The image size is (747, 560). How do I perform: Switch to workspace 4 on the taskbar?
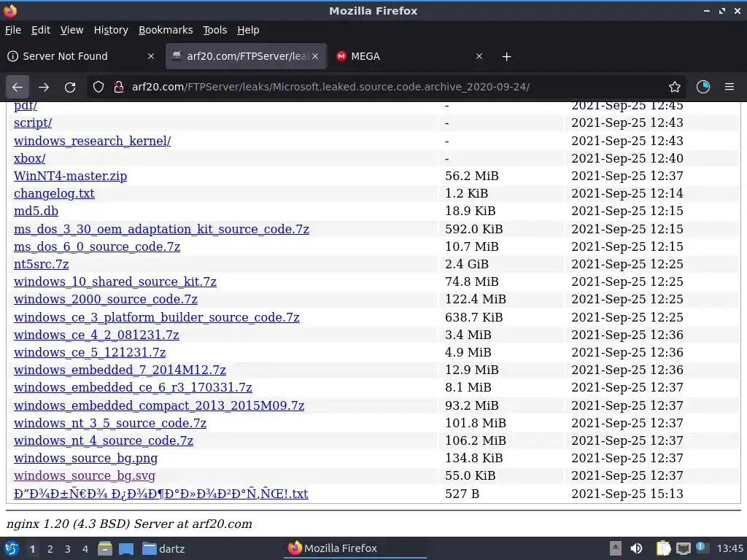85,549
